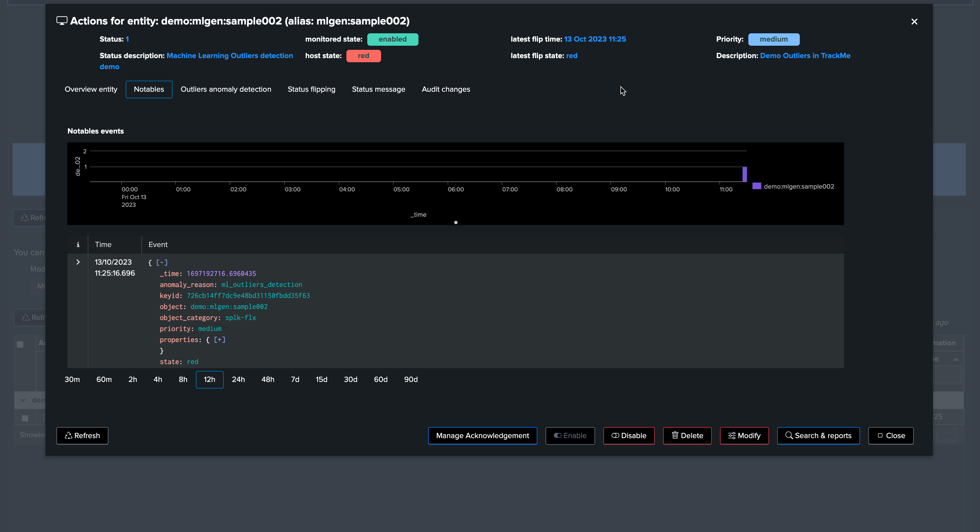Choose the 60d time range
The width and height of the screenshot is (980, 532).
point(381,379)
